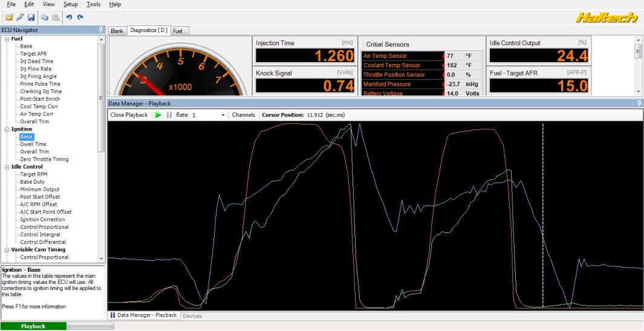Screen dimensions: 644x331
Task: Open the Devices tab at bottom
Action: tap(192, 316)
